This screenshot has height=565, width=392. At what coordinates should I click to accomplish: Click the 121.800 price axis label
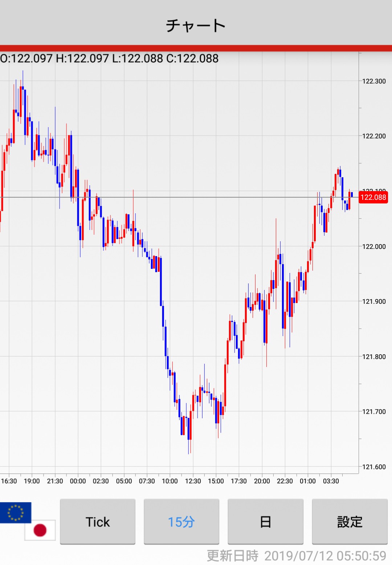click(374, 356)
